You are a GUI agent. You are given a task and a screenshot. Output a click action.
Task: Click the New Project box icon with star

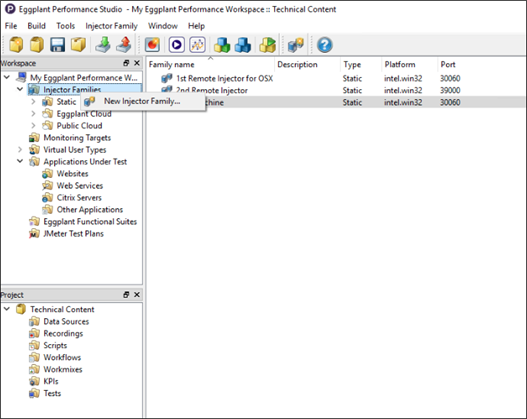pyautogui.click(x=16, y=44)
